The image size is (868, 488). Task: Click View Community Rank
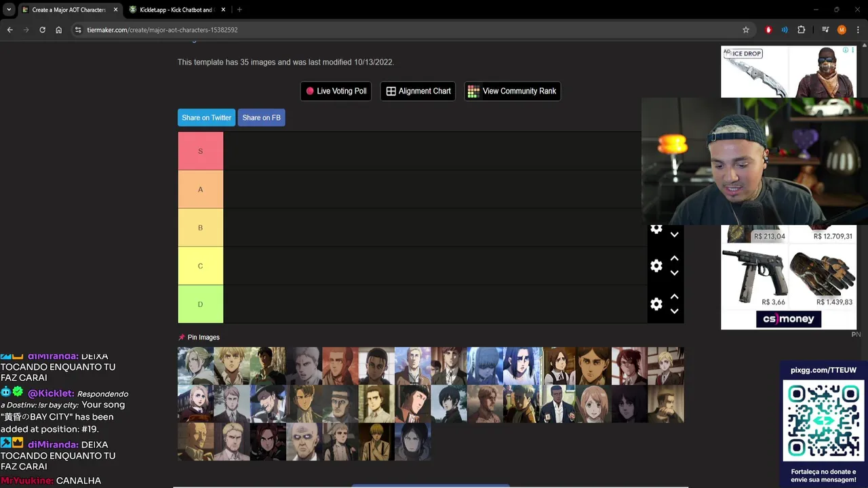click(513, 91)
